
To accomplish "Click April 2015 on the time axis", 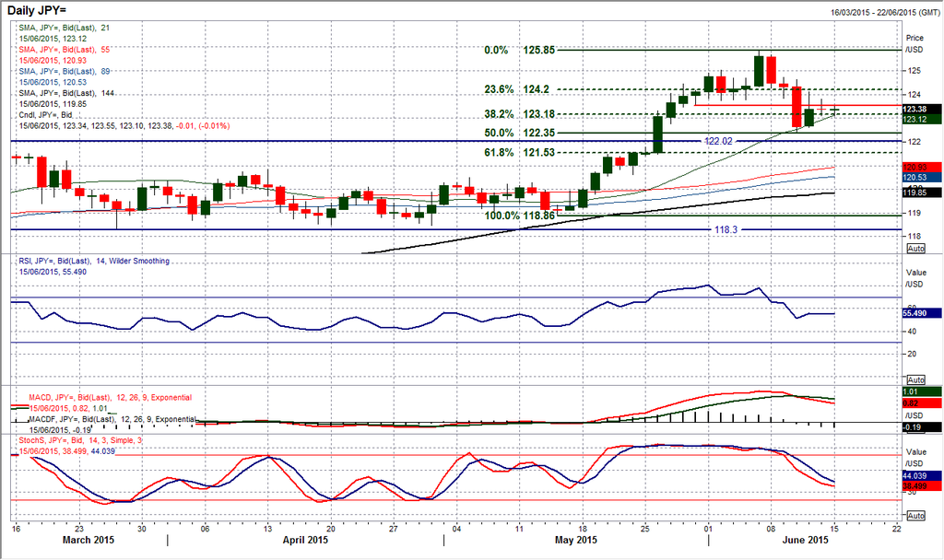I will (305, 540).
